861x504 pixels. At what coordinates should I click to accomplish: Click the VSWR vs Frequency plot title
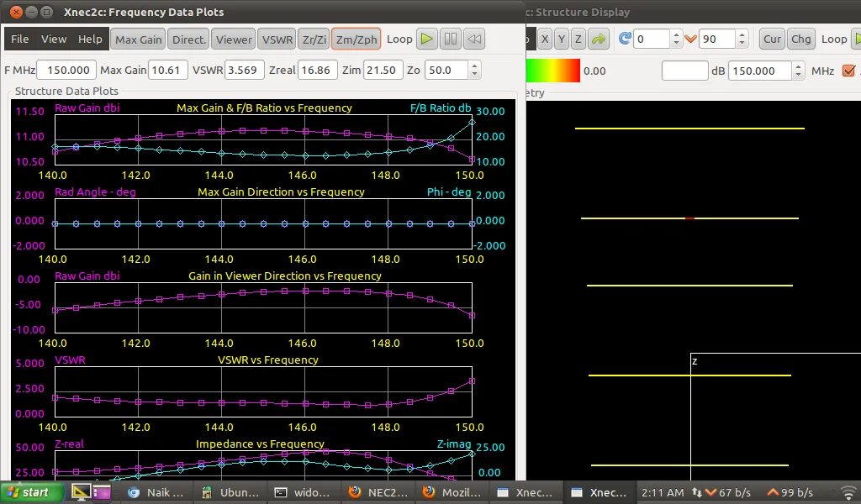point(268,360)
